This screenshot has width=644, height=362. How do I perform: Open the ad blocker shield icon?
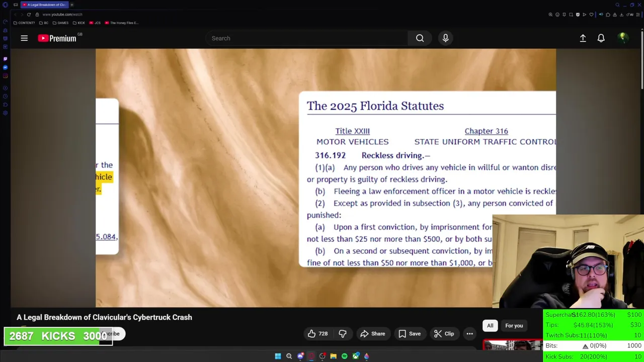pos(578,15)
